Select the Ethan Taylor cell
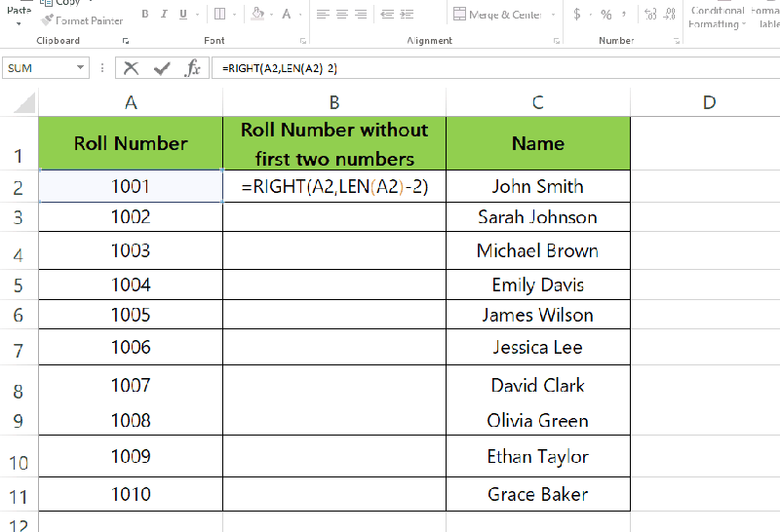This screenshot has width=780, height=532. (538, 456)
